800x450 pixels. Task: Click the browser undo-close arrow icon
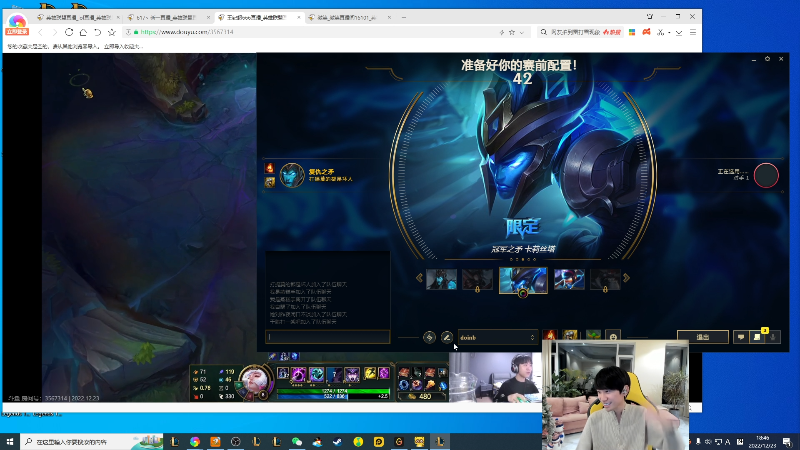pyautogui.click(x=97, y=32)
